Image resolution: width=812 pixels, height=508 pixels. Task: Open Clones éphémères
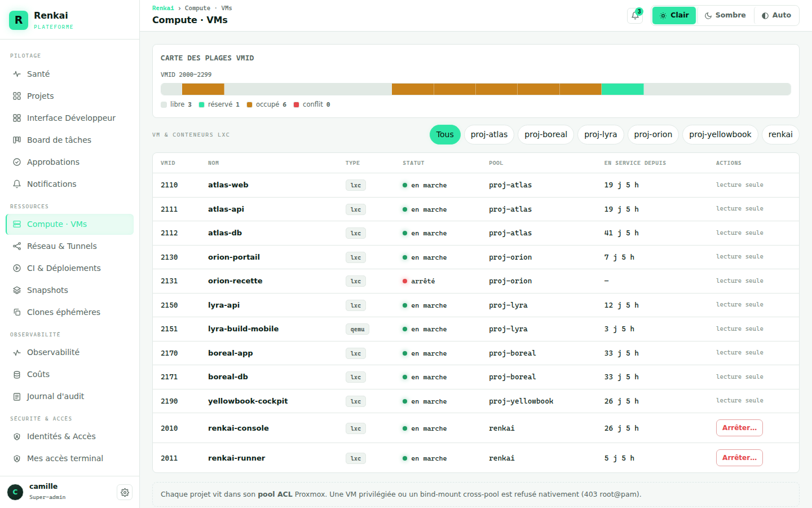pyautogui.click(x=70, y=312)
